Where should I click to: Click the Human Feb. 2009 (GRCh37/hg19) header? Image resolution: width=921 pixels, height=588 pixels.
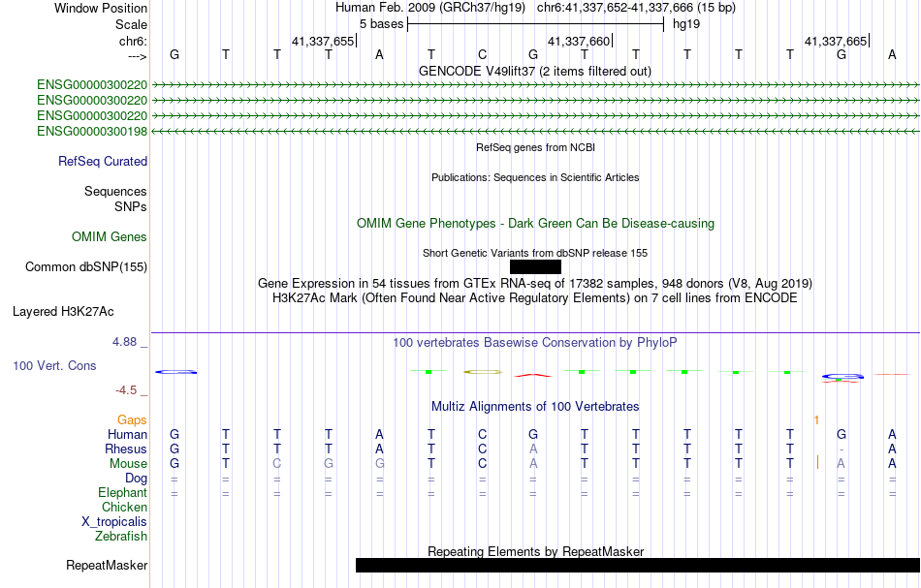(432, 8)
